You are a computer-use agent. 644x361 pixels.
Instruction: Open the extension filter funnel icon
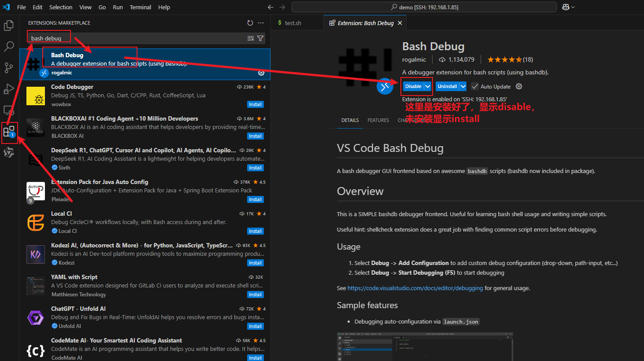260,38
